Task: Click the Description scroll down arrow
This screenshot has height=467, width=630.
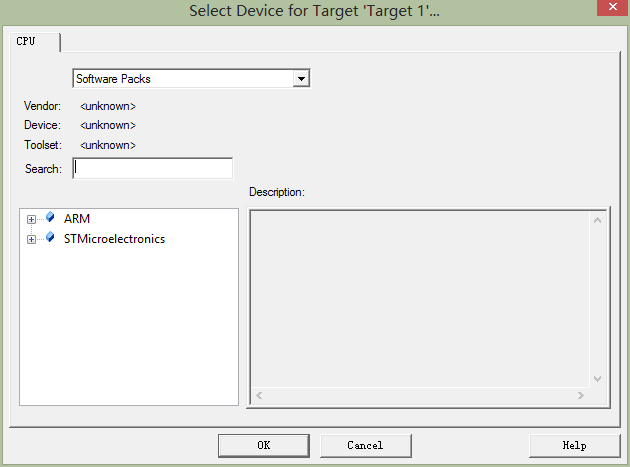Action: (597, 379)
